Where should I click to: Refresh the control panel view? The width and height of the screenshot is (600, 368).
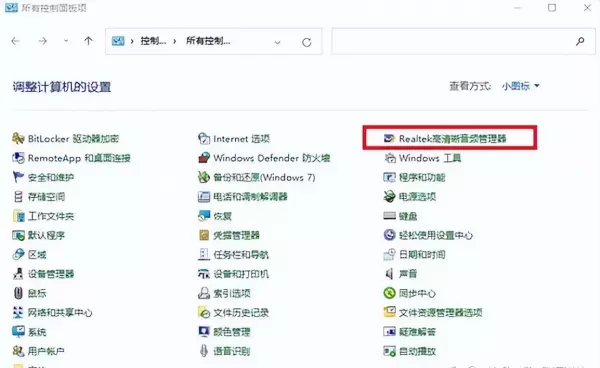pos(307,42)
